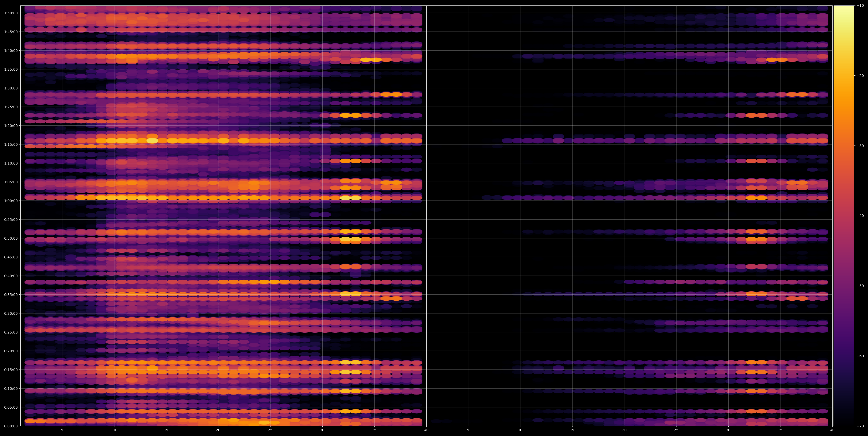This screenshot has height=436, width=868.
Task: Click the 0:30:00 y-axis label
Action: [10, 313]
